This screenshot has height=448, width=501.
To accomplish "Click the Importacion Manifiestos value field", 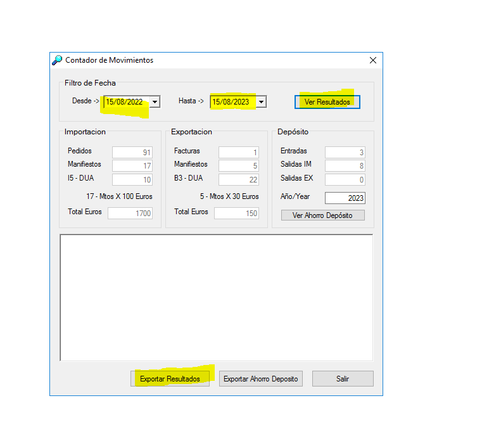I will pyautogui.click(x=132, y=165).
